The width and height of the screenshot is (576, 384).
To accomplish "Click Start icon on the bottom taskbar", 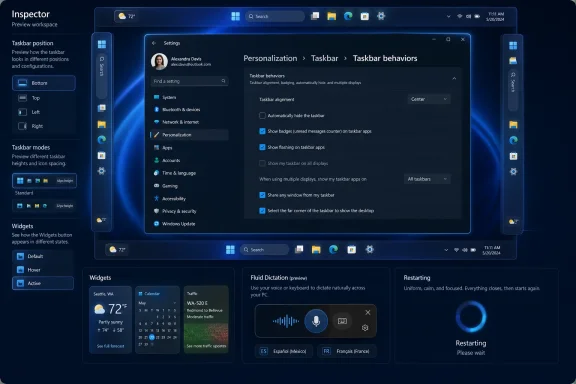I will (230, 250).
